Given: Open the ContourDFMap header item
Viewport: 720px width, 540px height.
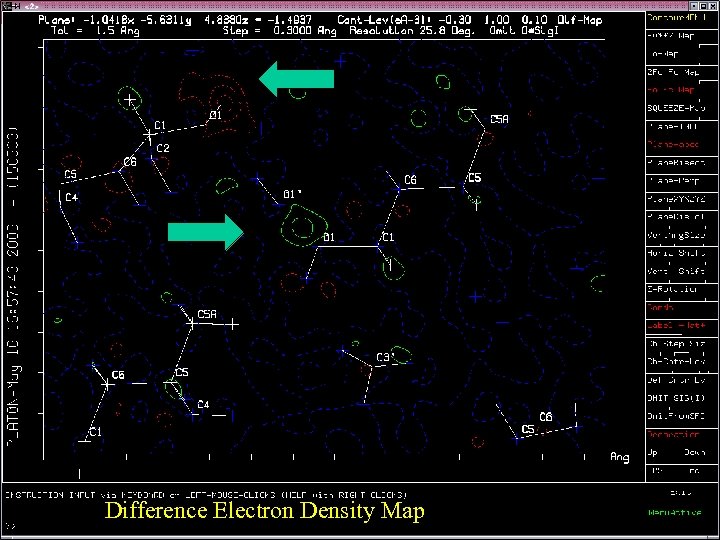Looking at the screenshot, I should (x=676, y=17).
